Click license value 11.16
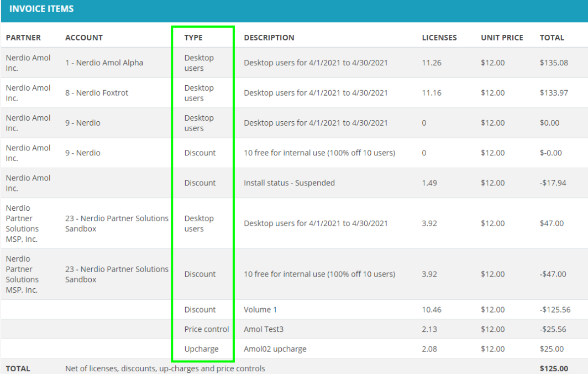This screenshot has height=374, width=588. 432,93
